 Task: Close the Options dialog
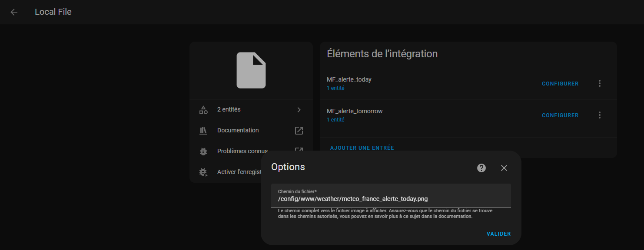(x=504, y=168)
